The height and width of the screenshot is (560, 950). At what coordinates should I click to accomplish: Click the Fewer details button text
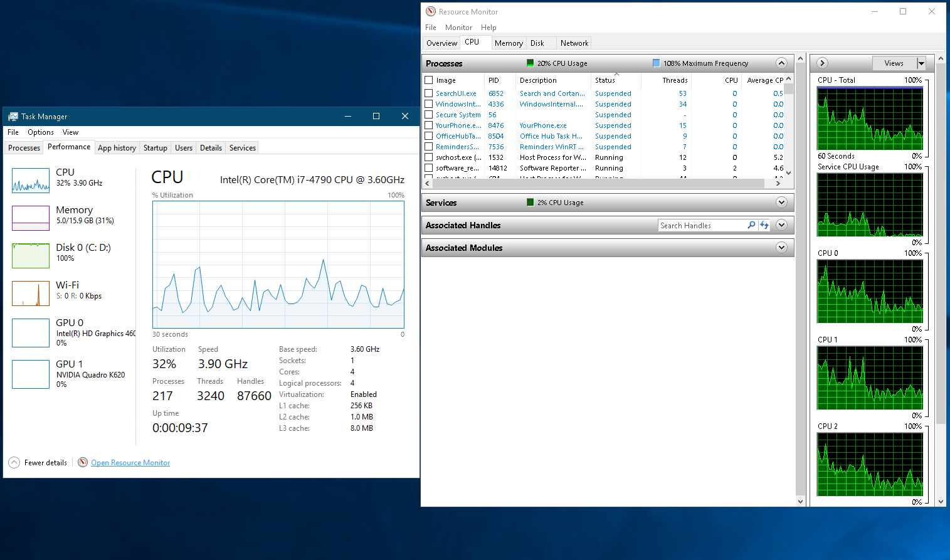(46, 463)
